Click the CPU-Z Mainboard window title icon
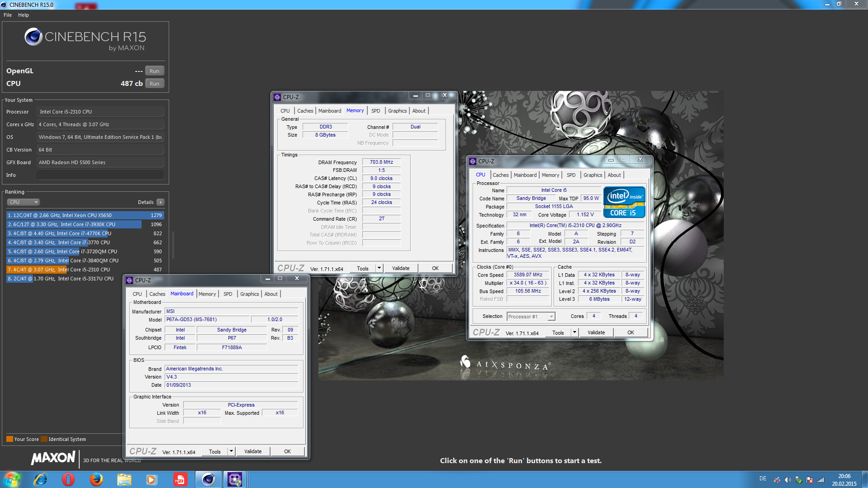 [129, 280]
